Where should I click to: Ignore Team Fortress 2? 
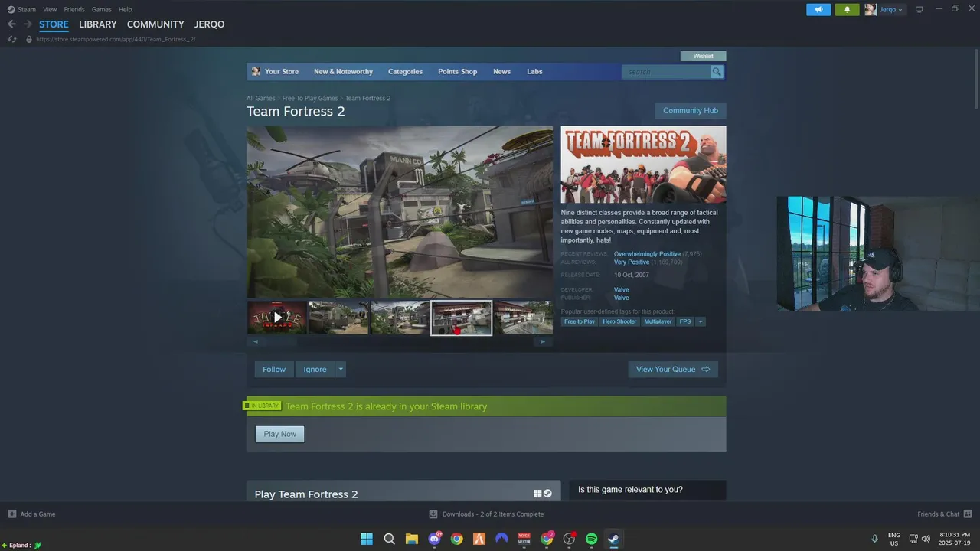(315, 370)
